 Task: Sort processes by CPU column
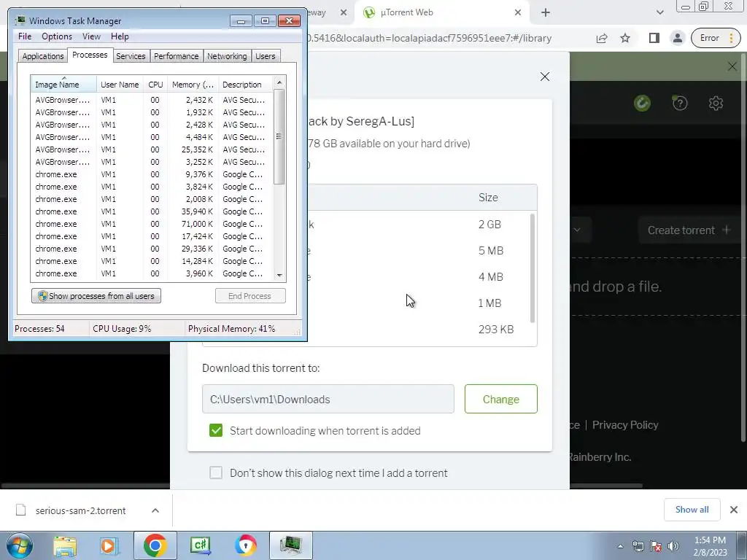pyautogui.click(x=155, y=85)
